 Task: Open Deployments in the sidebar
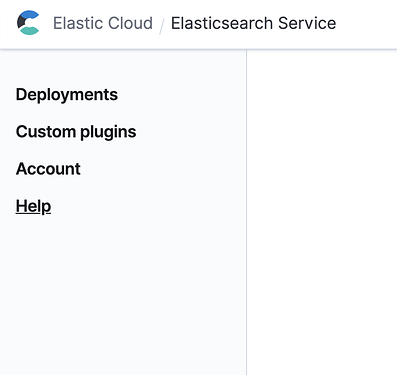click(67, 95)
